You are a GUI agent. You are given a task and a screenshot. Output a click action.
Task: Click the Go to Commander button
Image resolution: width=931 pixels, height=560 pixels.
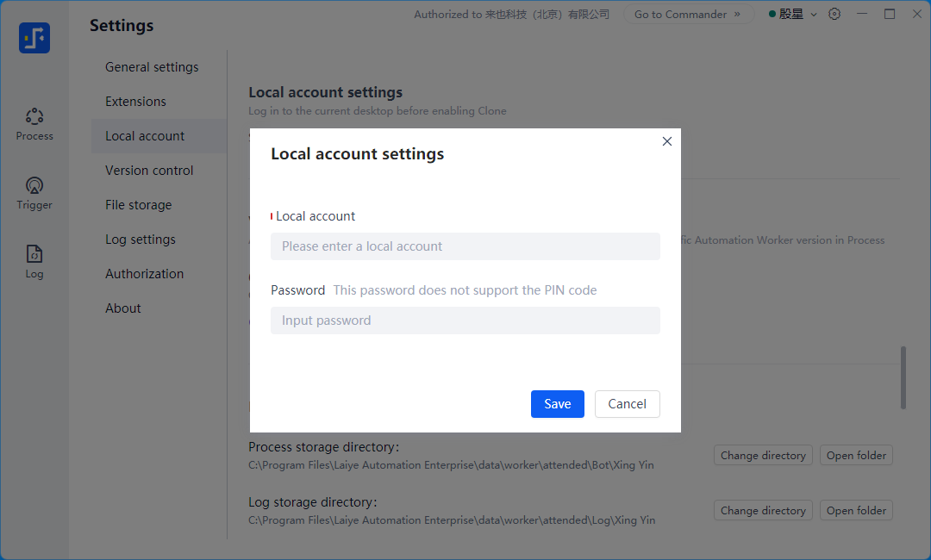(687, 15)
